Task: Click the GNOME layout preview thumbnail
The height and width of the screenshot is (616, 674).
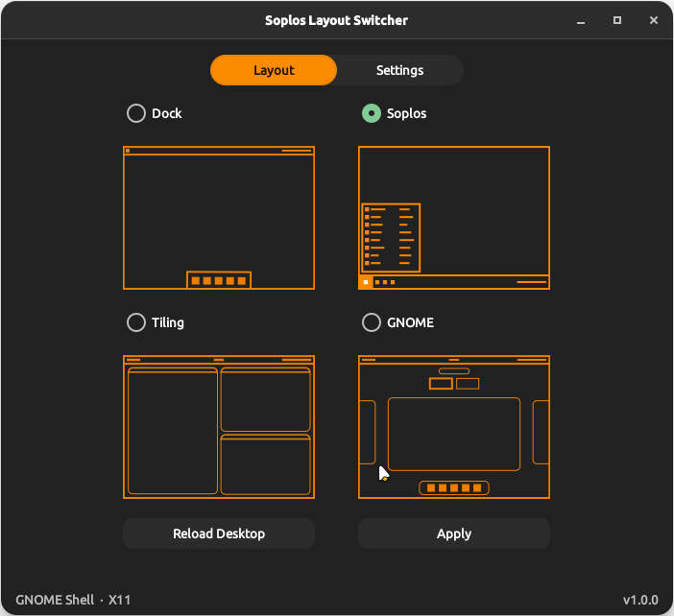Action: pyautogui.click(x=454, y=427)
